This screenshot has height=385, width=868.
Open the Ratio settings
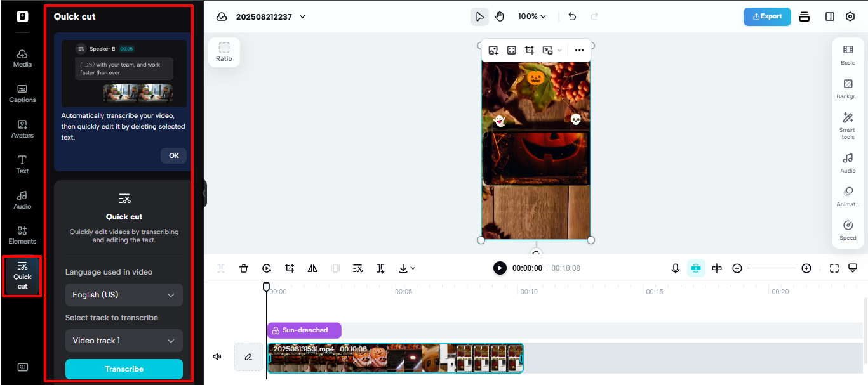click(224, 52)
